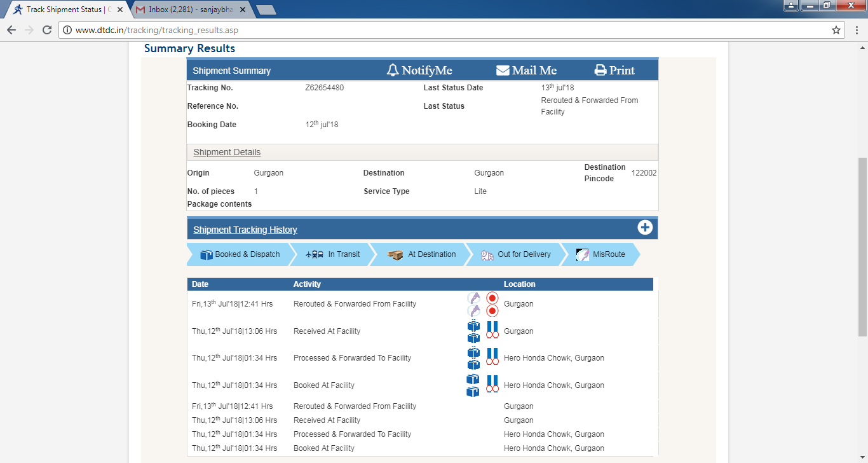
Task: Click the Print printer icon
Action: [600, 71]
